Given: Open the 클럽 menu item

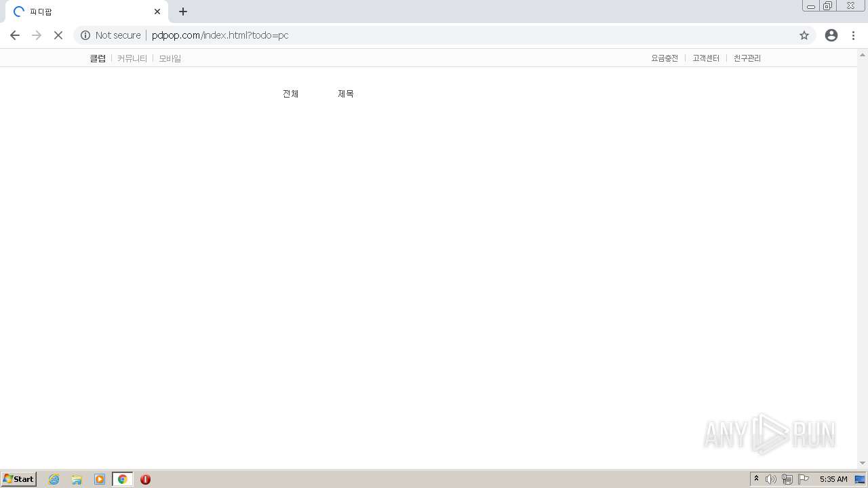Looking at the screenshot, I should coord(98,58).
